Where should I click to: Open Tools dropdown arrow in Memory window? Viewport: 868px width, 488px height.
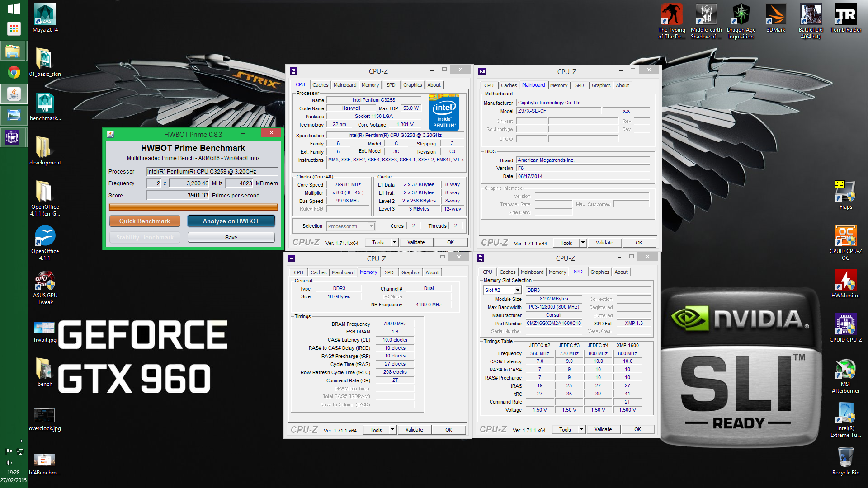point(392,430)
